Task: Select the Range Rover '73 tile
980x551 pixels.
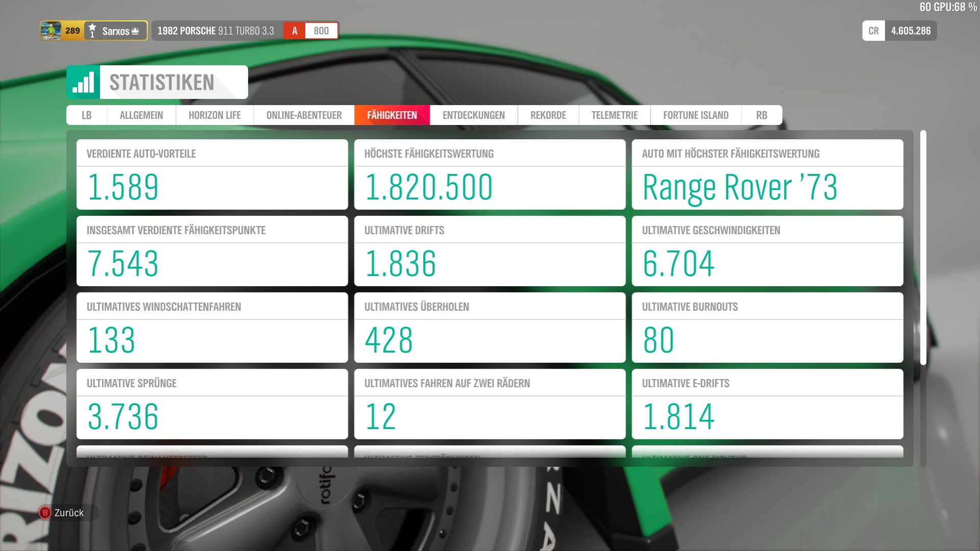Action: pyautogui.click(x=767, y=174)
